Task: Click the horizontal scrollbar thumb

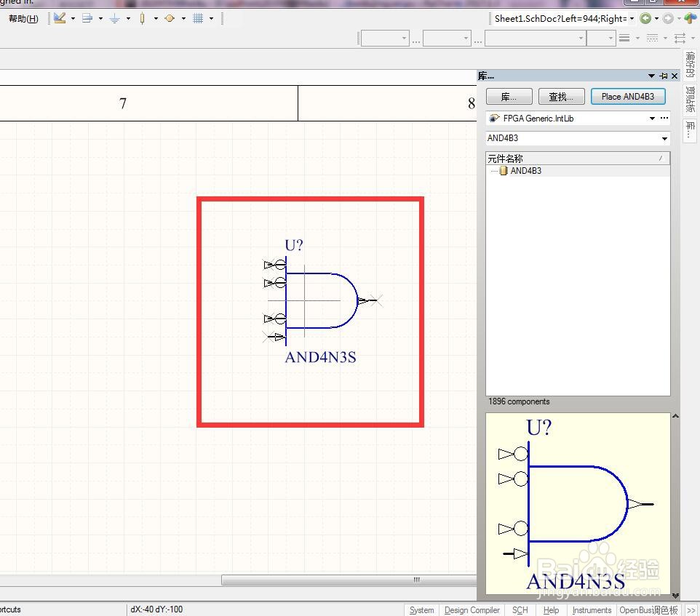Action: click(349, 580)
